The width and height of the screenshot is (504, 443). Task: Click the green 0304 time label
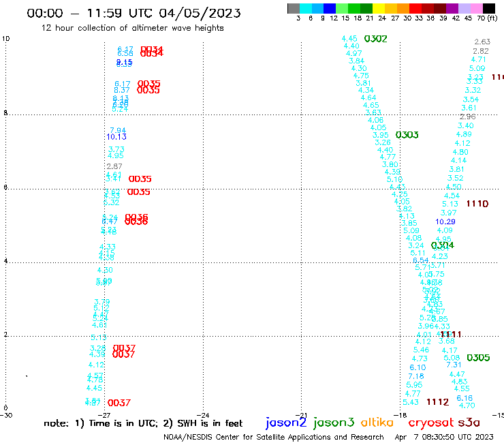(x=443, y=245)
